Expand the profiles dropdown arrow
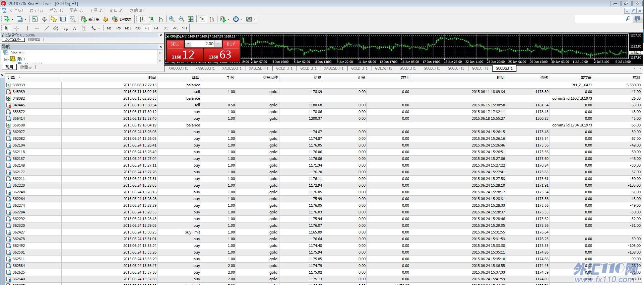 [25, 19]
